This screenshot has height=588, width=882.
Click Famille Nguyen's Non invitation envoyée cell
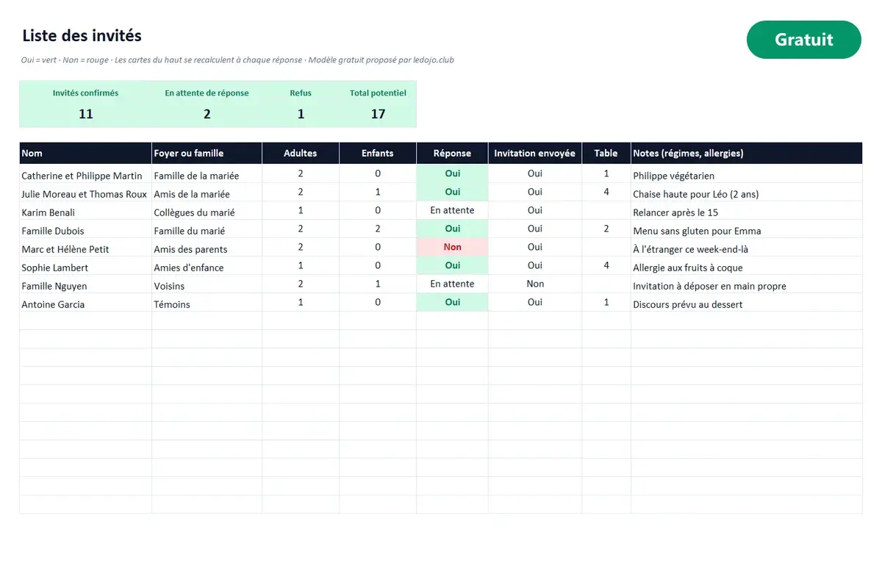pyautogui.click(x=535, y=284)
